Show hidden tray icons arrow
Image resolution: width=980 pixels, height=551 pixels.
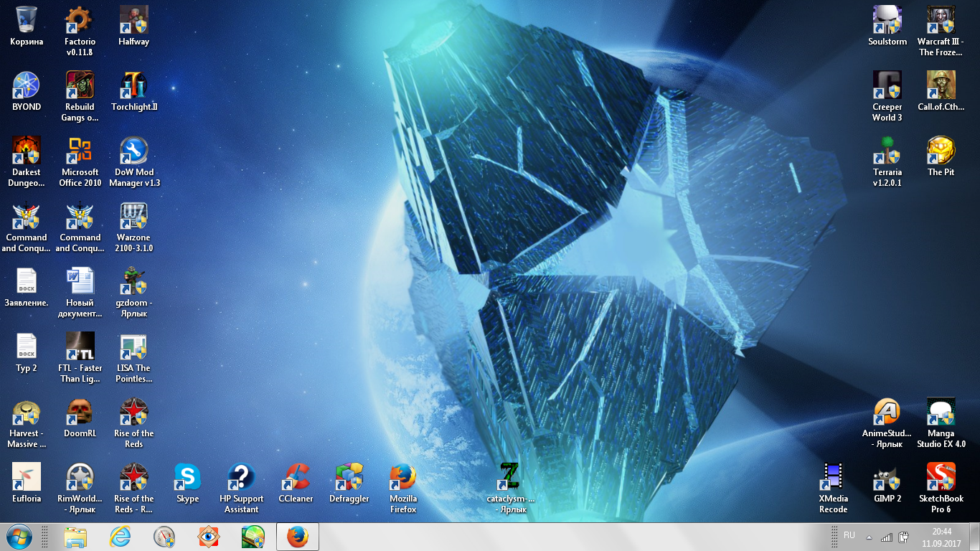click(870, 537)
